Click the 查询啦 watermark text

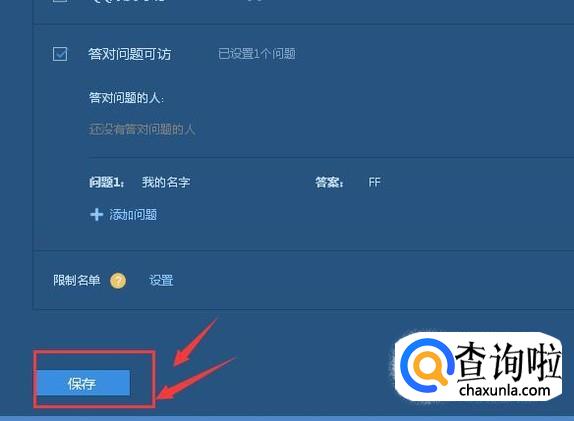[x=508, y=362]
